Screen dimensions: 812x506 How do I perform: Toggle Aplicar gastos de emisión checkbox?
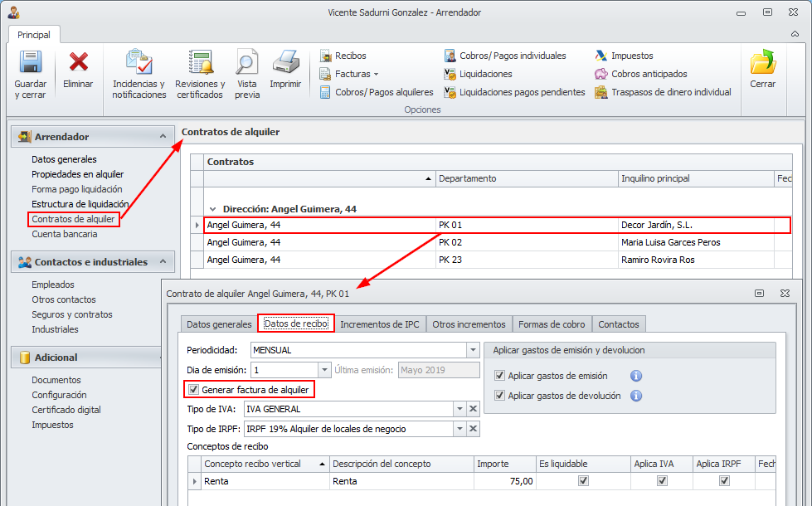[x=500, y=376]
